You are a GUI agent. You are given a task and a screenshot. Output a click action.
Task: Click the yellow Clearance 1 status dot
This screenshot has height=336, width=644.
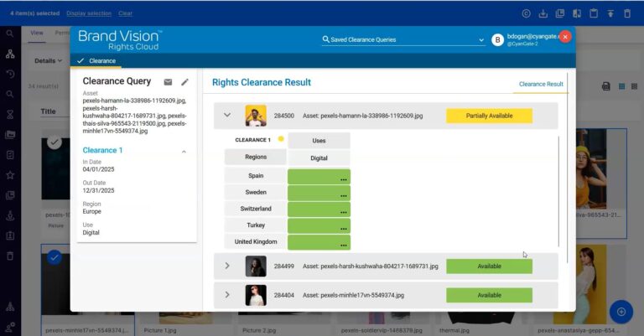(x=281, y=138)
